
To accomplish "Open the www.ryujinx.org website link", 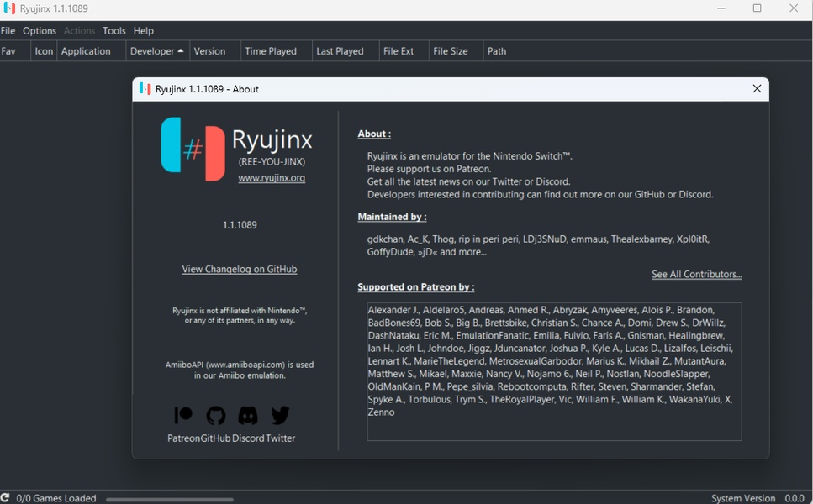I will [x=272, y=178].
